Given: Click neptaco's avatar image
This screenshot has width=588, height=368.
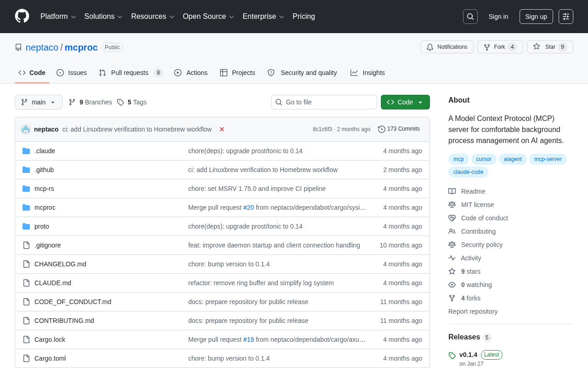Looking at the screenshot, I should tap(26, 129).
